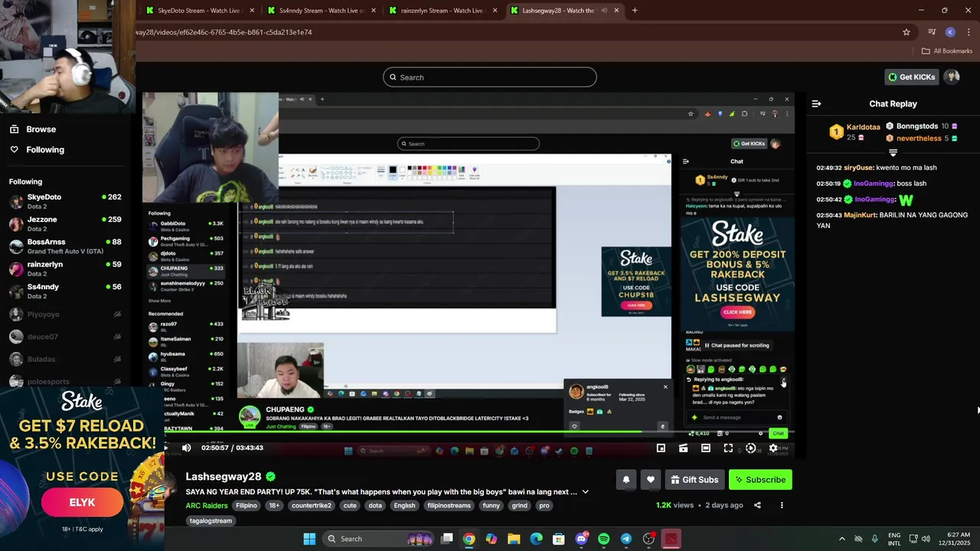Screen dimensions: 980x551
Task: Expand the gift leaderboard chevron
Action: coord(893,153)
